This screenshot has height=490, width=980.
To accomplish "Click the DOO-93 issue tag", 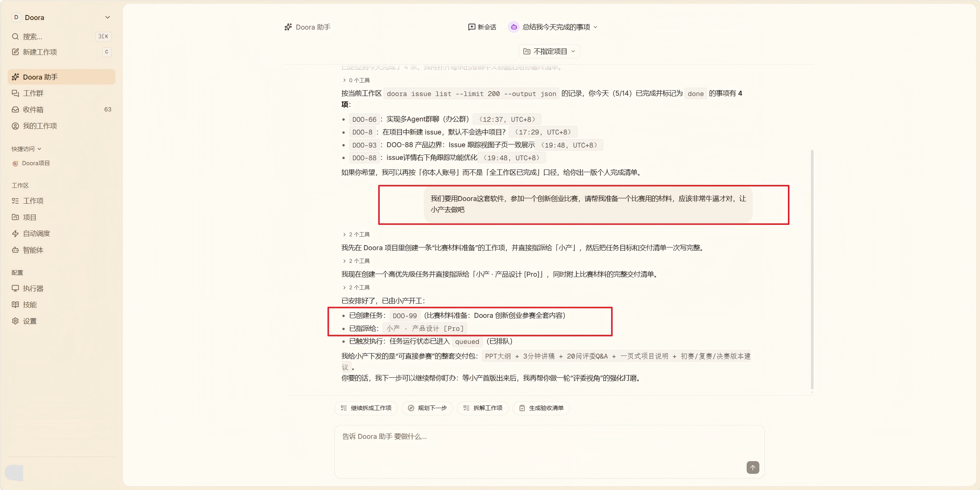I will click(364, 145).
